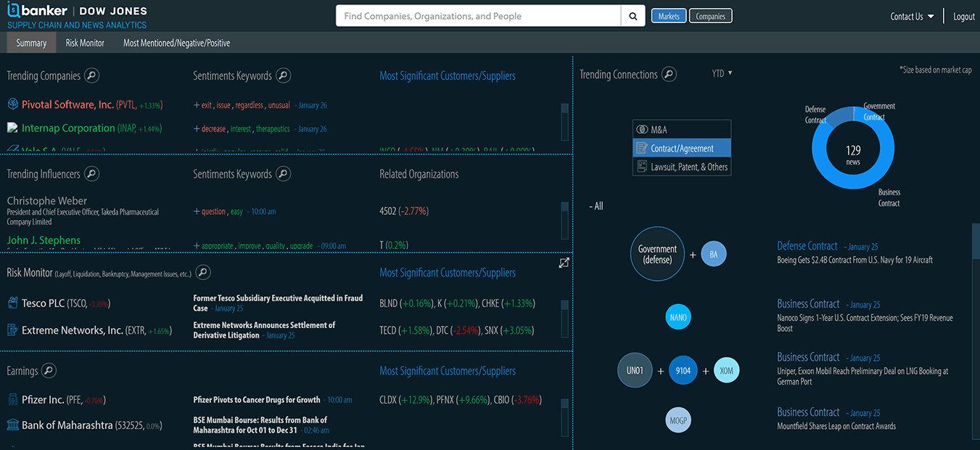The width and height of the screenshot is (980, 450).
Task: Click the Extreme Networks company icon
Action: [12, 330]
